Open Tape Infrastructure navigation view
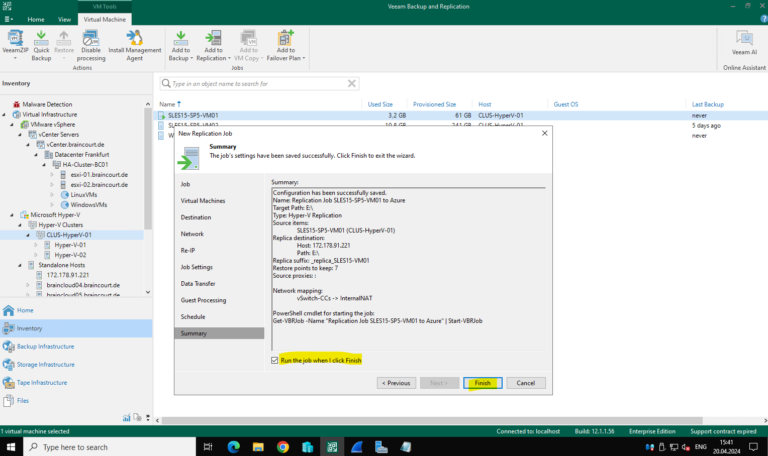 pos(42,383)
